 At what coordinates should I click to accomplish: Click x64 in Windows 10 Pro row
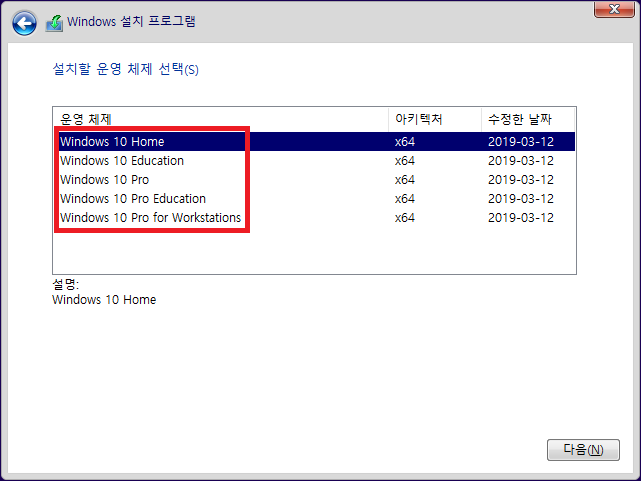[x=405, y=179]
